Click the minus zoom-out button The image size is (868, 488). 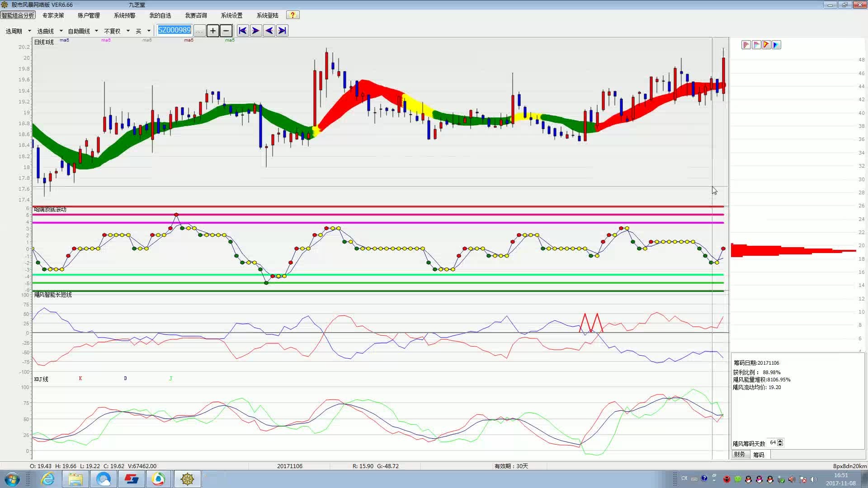226,31
